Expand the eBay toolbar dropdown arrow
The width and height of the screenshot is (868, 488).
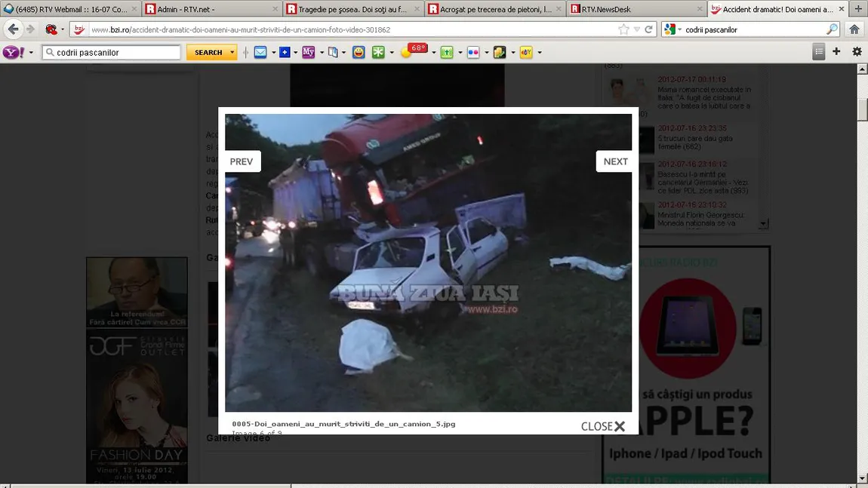pos(540,53)
